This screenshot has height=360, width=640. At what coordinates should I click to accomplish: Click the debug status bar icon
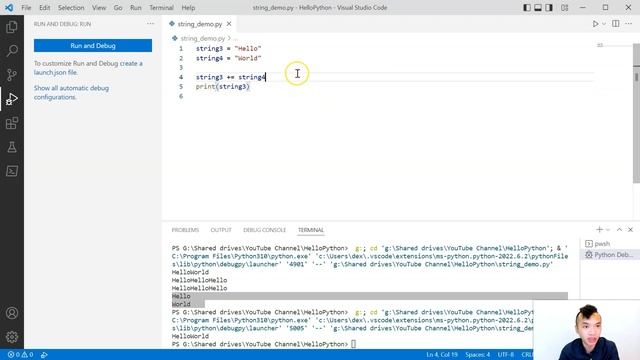[x=44, y=355]
